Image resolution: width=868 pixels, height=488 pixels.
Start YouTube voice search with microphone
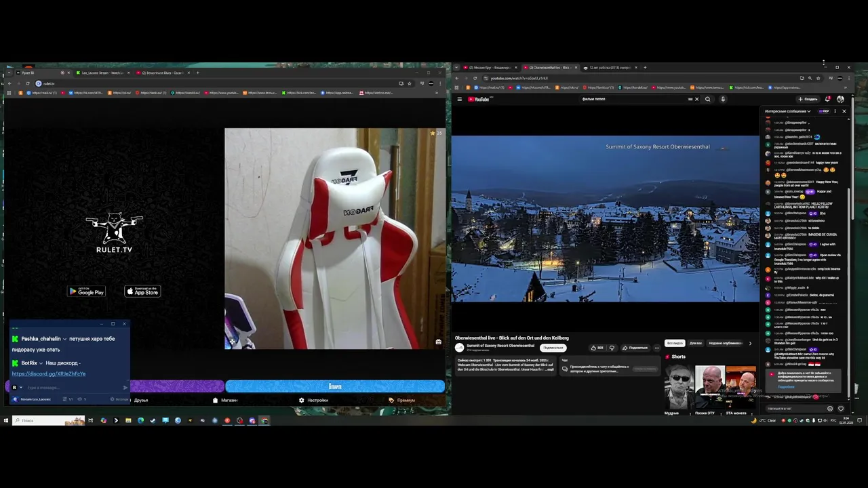pos(723,99)
